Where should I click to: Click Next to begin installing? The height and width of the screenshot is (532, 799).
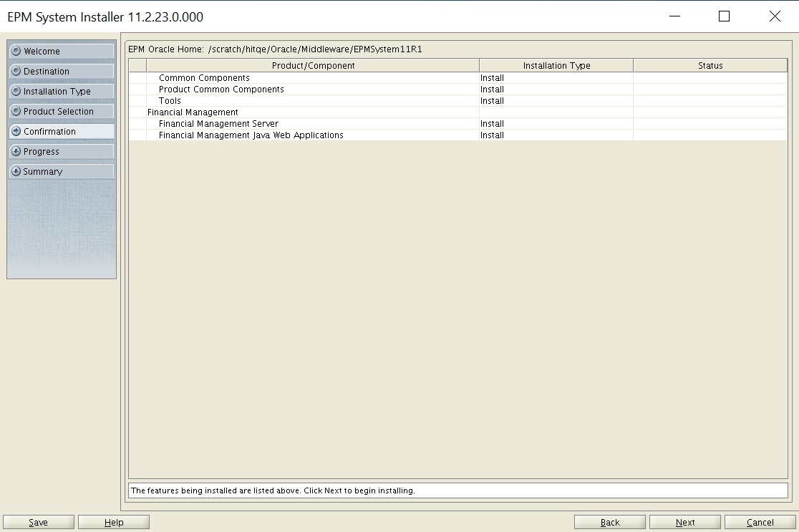(685, 522)
